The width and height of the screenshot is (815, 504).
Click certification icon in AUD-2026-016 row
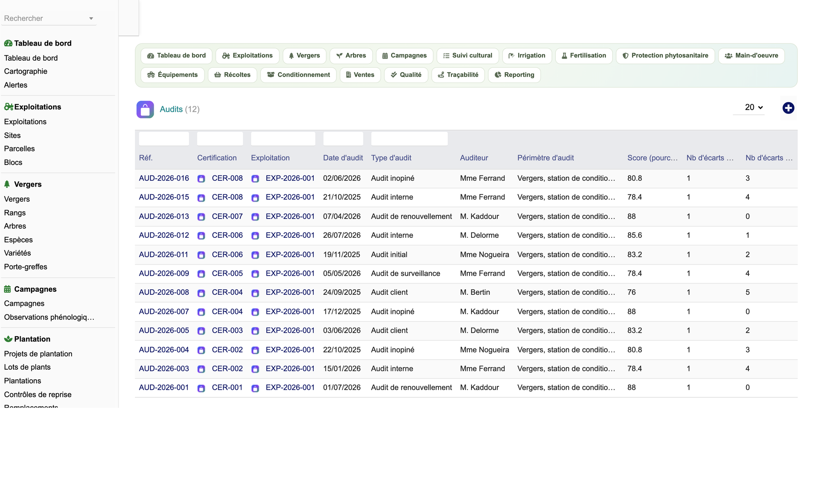pyautogui.click(x=201, y=179)
